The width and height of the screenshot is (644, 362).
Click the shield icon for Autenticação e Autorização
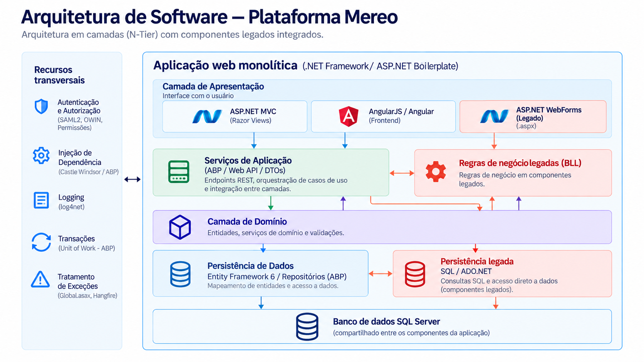(41, 107)
